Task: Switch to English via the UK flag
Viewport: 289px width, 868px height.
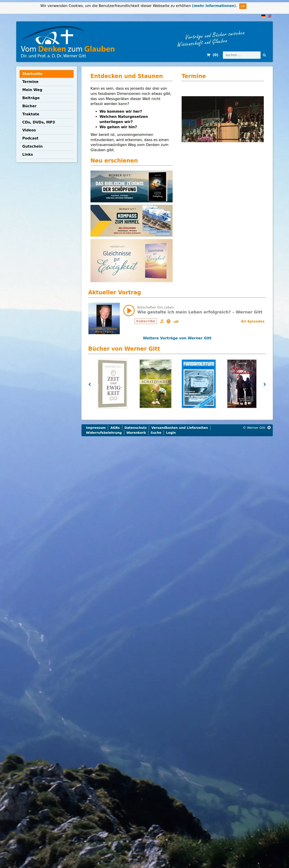Action: (x=269, y=16)
